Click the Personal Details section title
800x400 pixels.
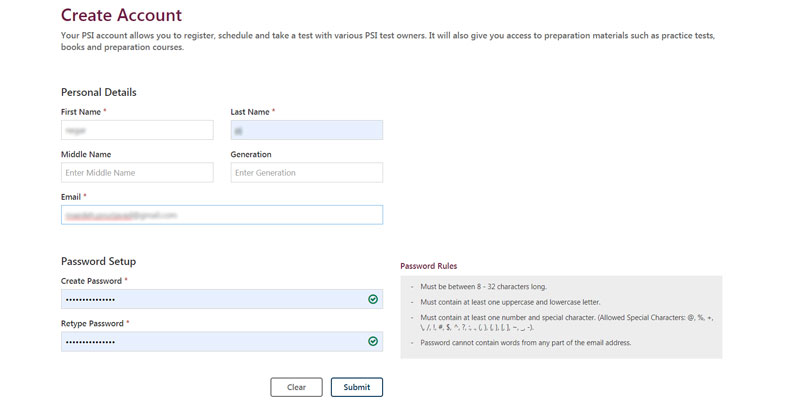point(99,92)
